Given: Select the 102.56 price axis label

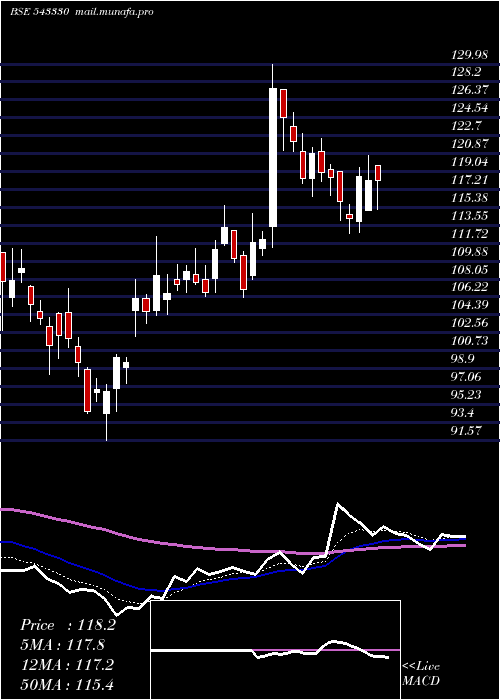Looking at the screenshot, I should click(470, 323).
